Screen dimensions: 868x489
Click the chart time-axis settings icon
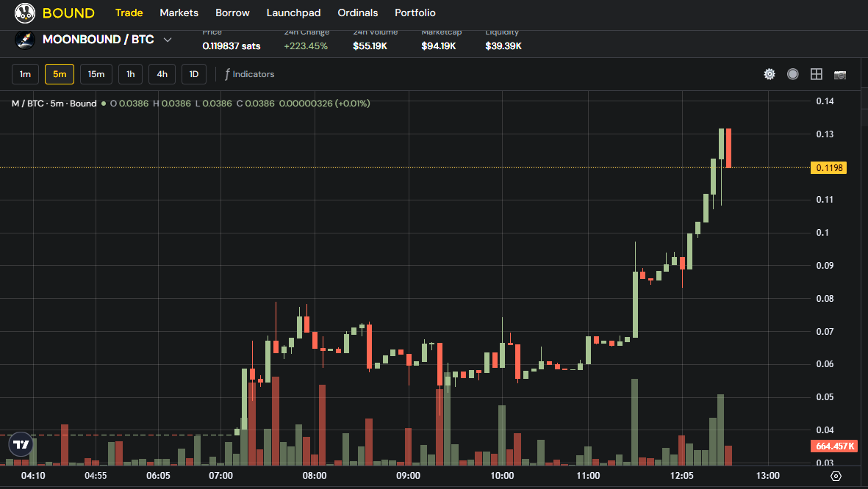(x=836, y=476)
